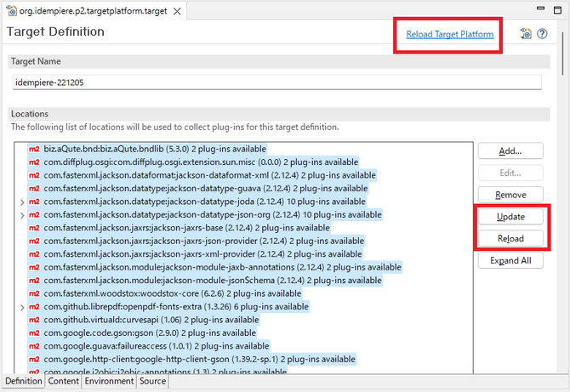
Task: Click m2 icon of openpdf-fonts-extra row
Action: click(x=34, y=307)
